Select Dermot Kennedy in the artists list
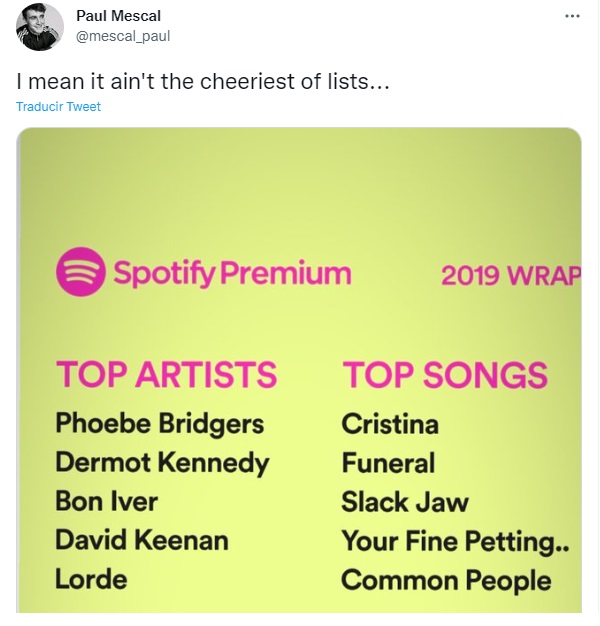The image size is (600, 626). coord(162,462)
